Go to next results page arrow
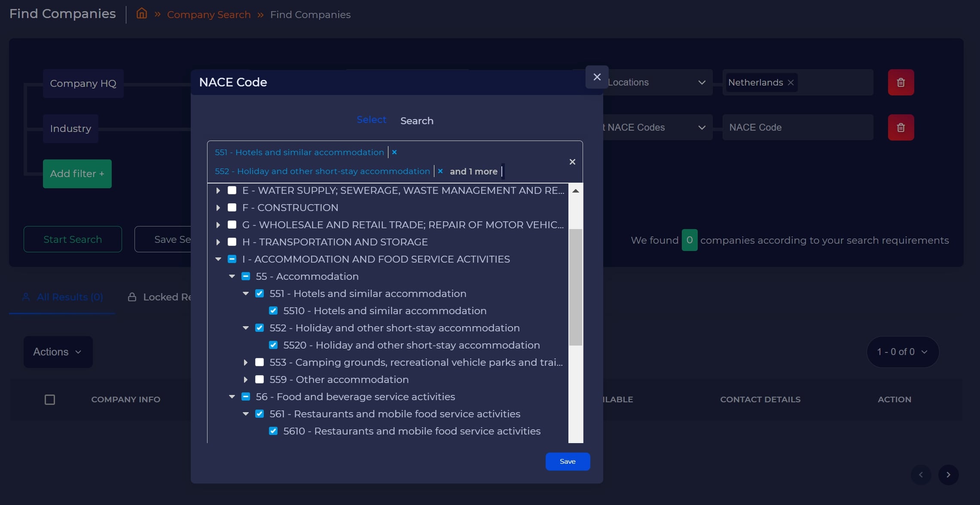Screen dimensions: 980x505 [948, 475]
